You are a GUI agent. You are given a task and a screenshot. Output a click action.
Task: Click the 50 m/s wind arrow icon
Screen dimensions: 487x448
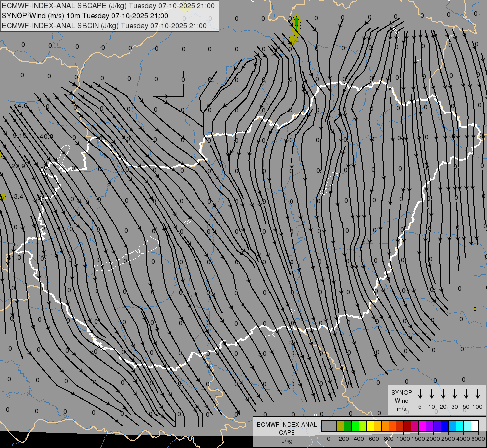pyautogui.click(x=466, y=394)
